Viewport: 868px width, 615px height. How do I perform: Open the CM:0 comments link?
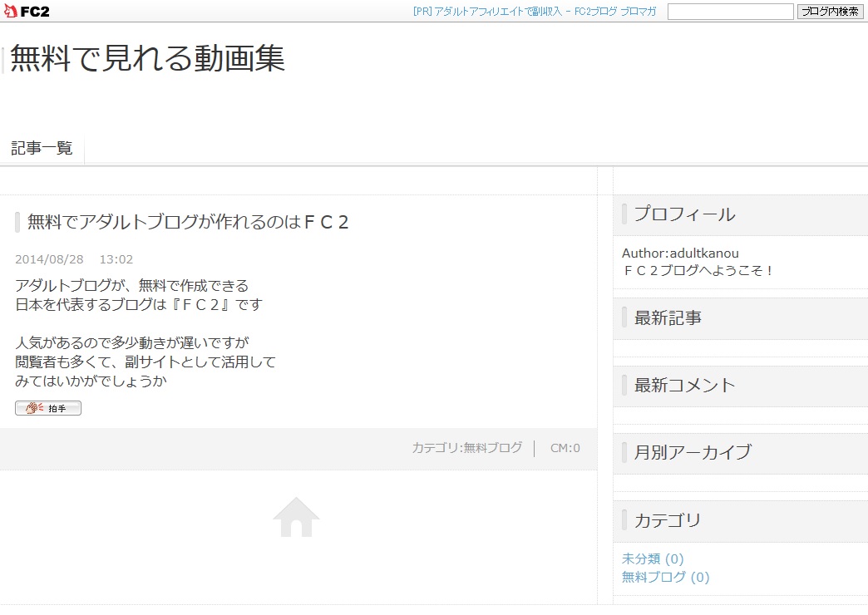click(x=565, y=448)
